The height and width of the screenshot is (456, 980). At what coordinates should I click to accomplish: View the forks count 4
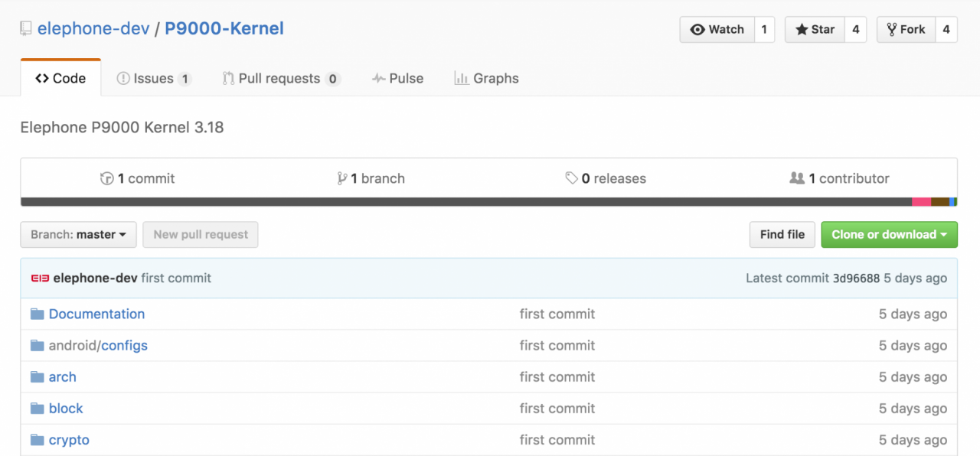click(946, 29)
